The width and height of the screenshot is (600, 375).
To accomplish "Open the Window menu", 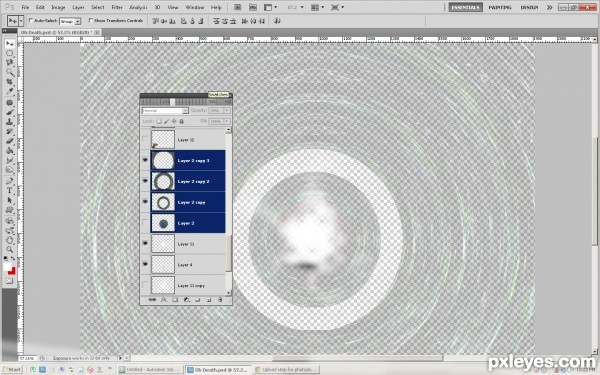I will pos(195,7).
